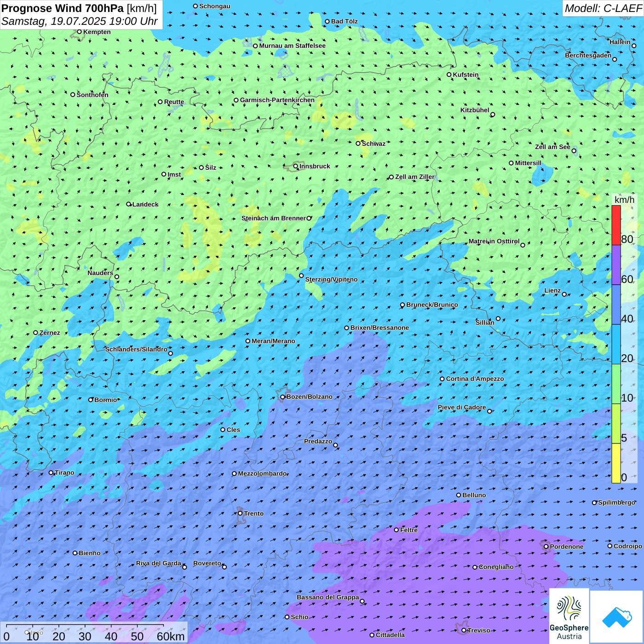Screen dimensions: 644x644
Task: Click the km/h legend heading
Action: pyautogui.click(x=624, y=200)
